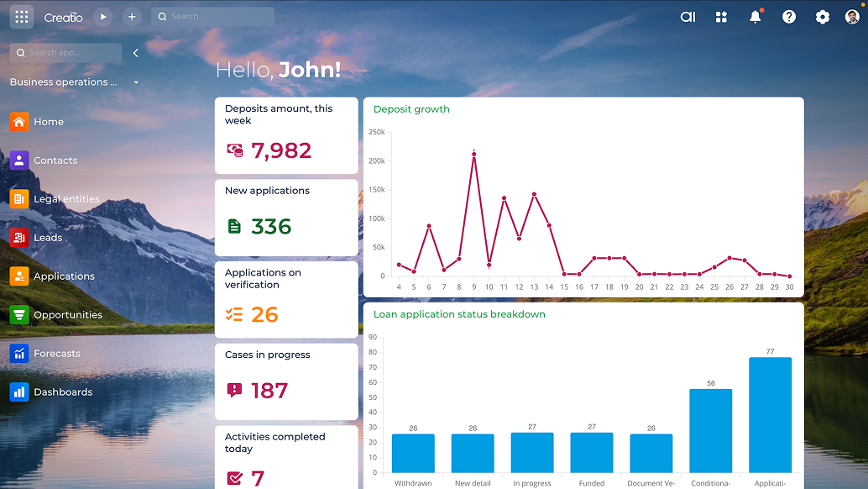The height and width of the screenshot is (489, 868).
Task: Open the help question mark icon
Action: tap(788, 17)
